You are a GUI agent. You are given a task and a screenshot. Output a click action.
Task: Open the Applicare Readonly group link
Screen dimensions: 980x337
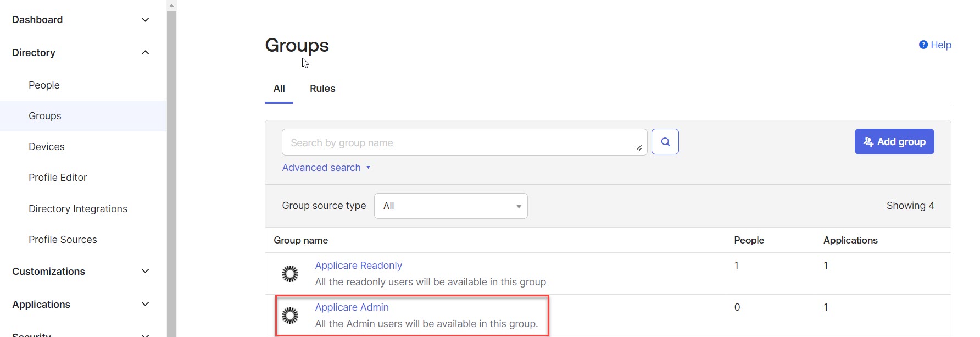tap(358, 266)
